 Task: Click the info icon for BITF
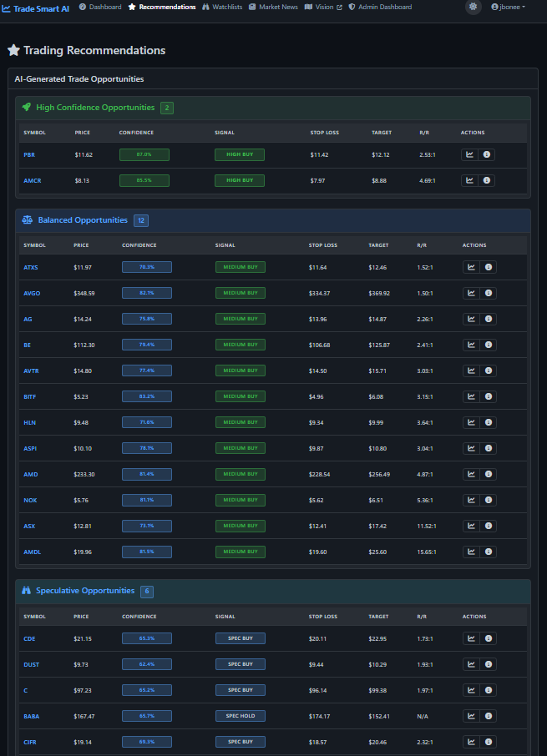489,396
